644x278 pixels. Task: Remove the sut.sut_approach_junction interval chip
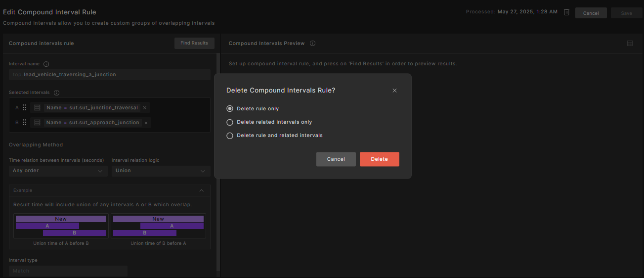tap(146, 123)
